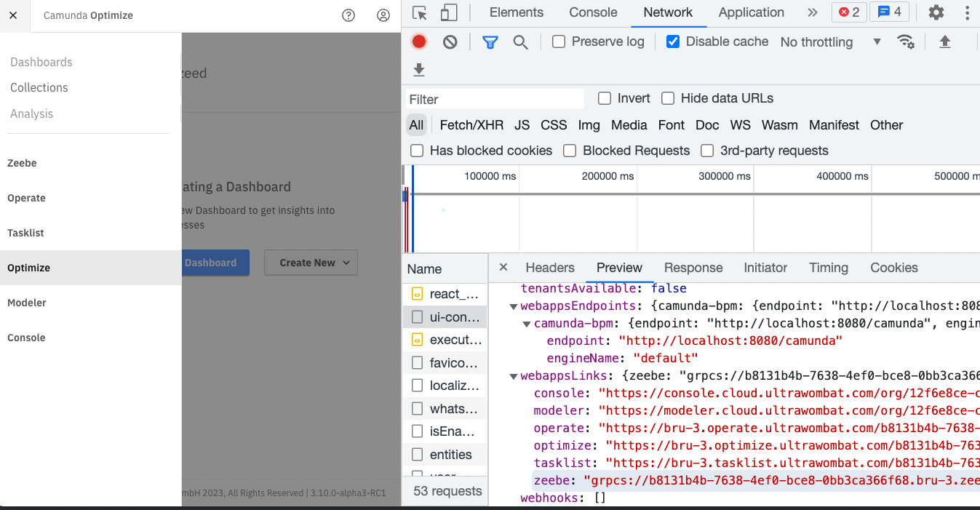The width and height of the screenshot is (980, 510).
Task: Switch to the Console tab
Action: click(593, 12)
